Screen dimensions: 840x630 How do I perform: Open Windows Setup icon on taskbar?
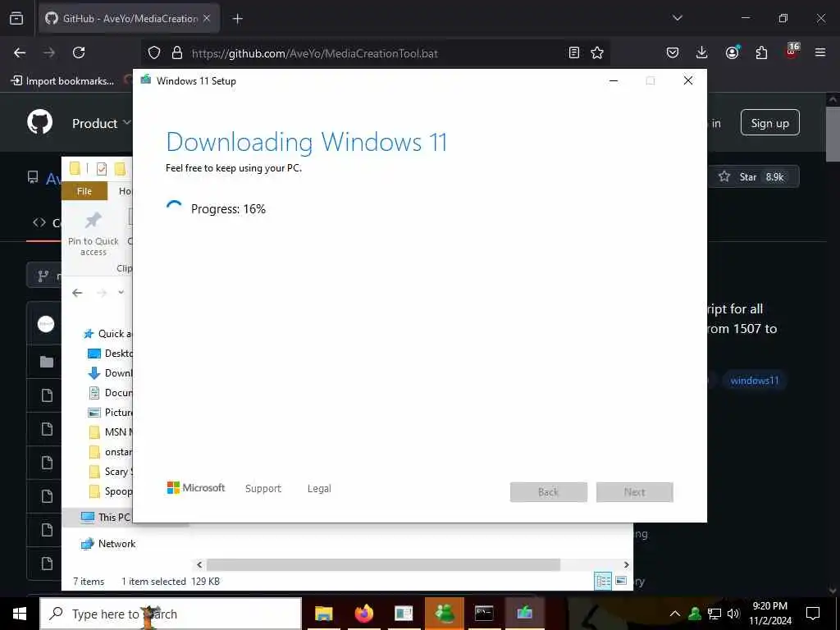(x=524, y=614)
